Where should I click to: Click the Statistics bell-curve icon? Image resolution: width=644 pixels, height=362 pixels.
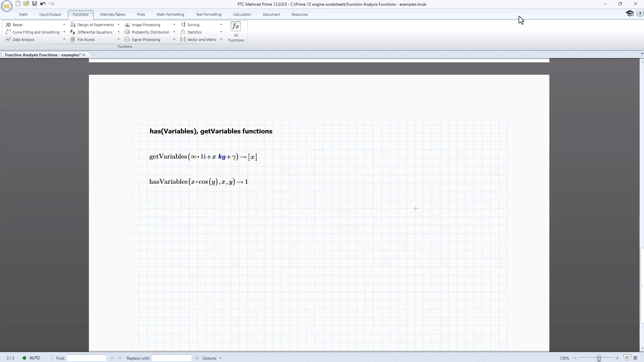click(x=183, y=32)
